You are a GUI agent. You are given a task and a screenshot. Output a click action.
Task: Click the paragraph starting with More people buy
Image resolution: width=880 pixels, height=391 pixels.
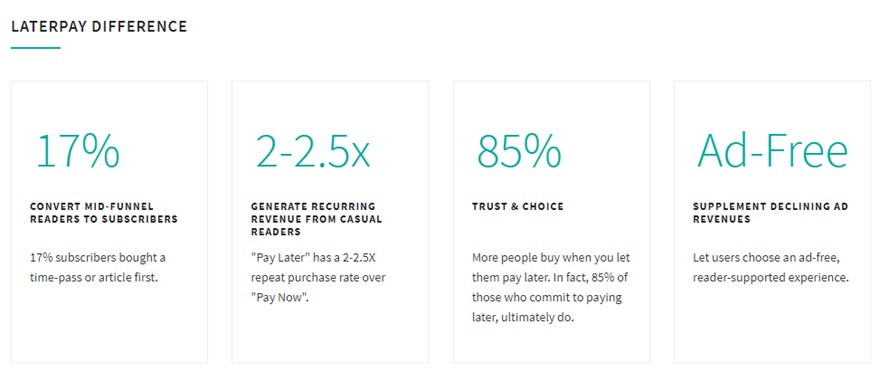[551, 288]
